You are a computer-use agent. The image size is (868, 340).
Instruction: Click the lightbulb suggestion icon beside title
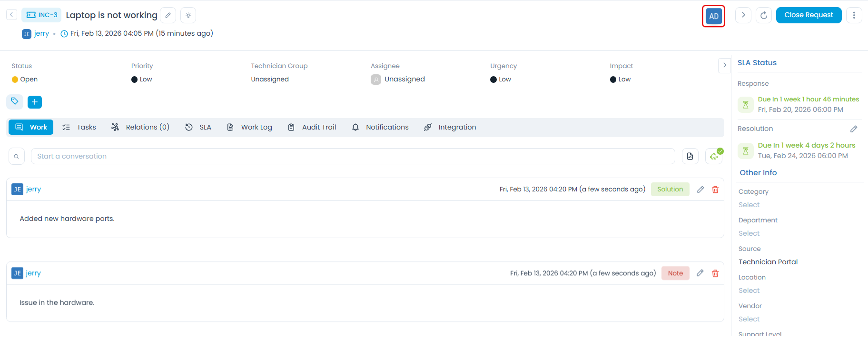(188, 15)
